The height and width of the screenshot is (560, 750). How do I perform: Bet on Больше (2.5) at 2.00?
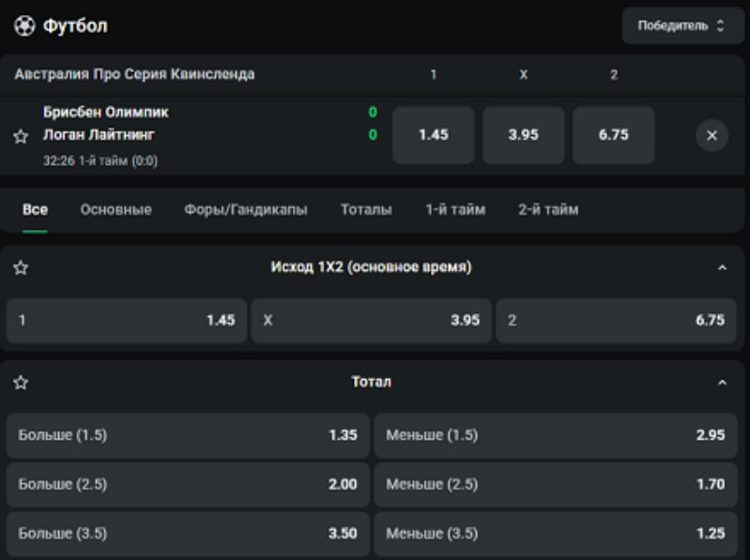[188, 485]
